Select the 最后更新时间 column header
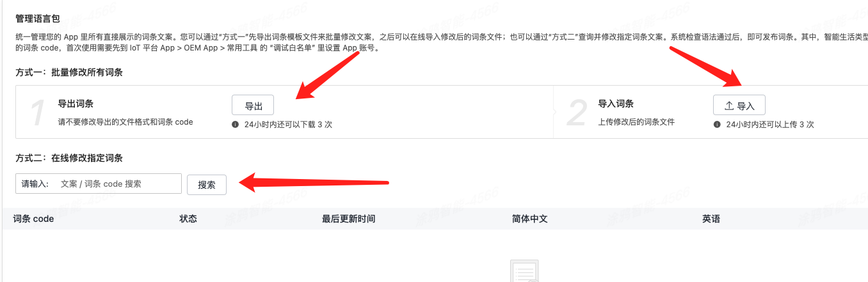The height and width of the screenshot is (282, 868). tap(348, 219)
